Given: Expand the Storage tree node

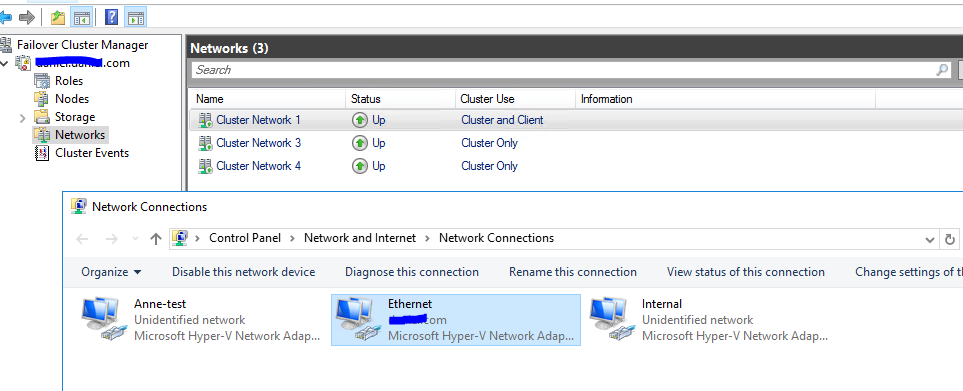Looking at the screenshot, I should [23, 117].
